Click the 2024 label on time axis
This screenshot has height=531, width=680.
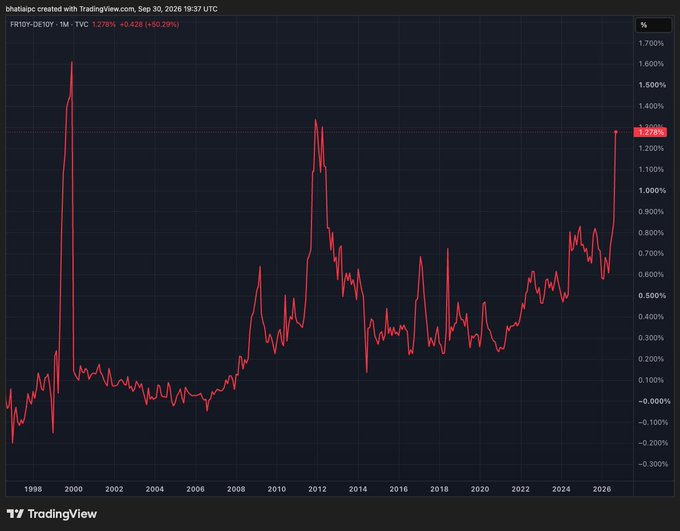[561, 489]
